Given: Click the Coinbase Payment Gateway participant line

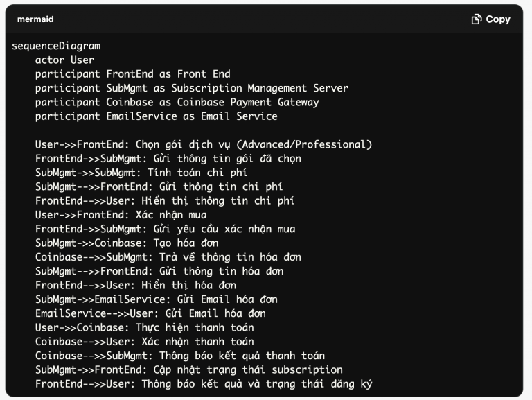Looking at the screenshot, I should (x=177, y=102).
